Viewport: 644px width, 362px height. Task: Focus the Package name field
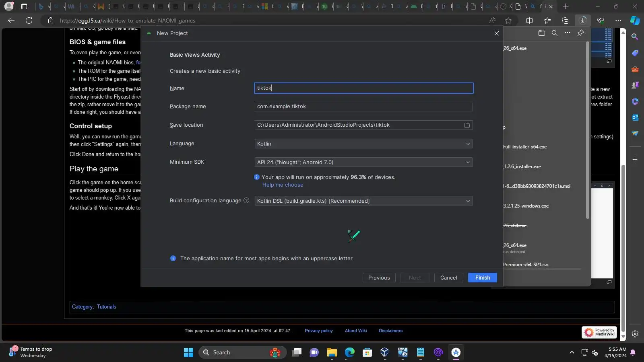[x=363, y=107]
